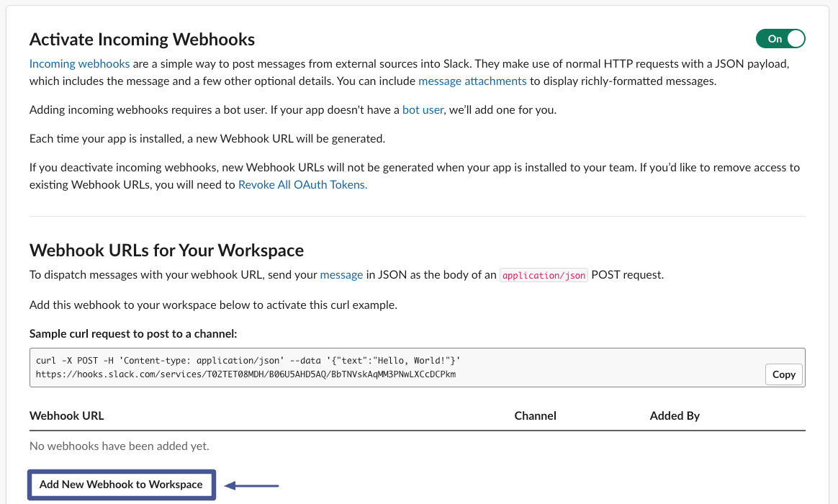The width and height of the screenshot is (838, 504).
Task: Click the application/json inline code tag
Action: tap(544, 275)
